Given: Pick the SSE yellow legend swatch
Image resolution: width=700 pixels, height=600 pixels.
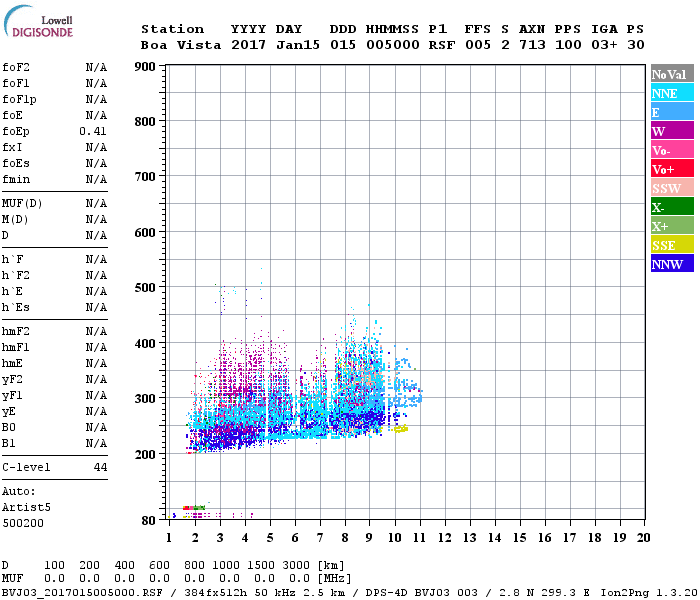Looking at the screenshot, I should tap(672, 245).
